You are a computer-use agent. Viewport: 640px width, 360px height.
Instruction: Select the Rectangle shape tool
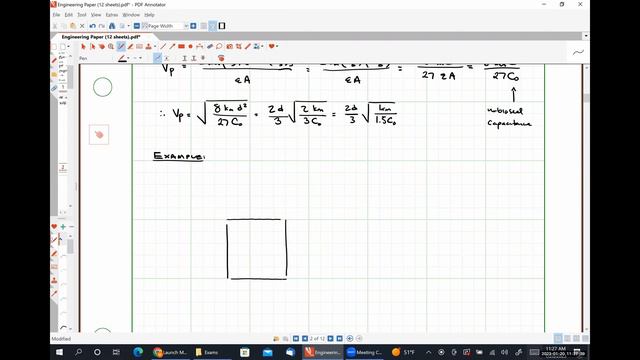[181, 47]
